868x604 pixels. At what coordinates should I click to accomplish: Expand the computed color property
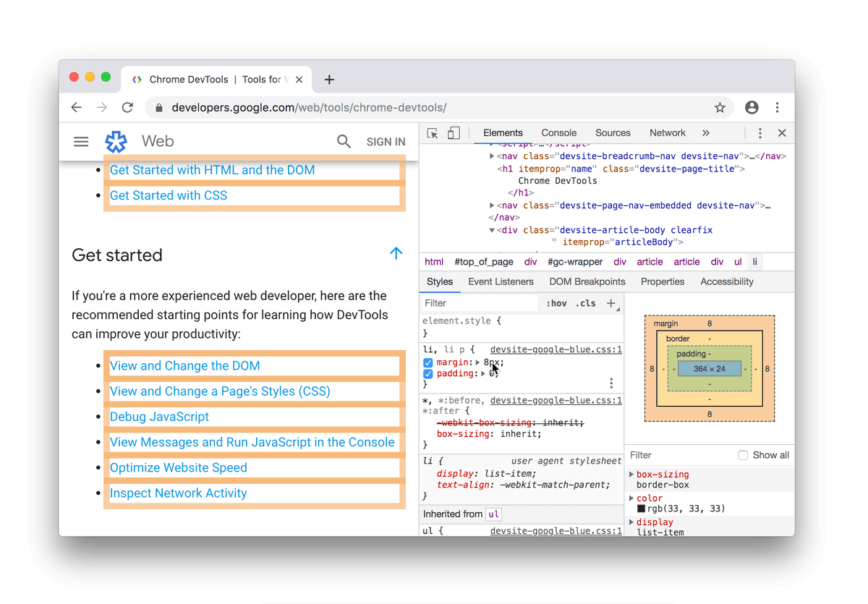point(632,498)
